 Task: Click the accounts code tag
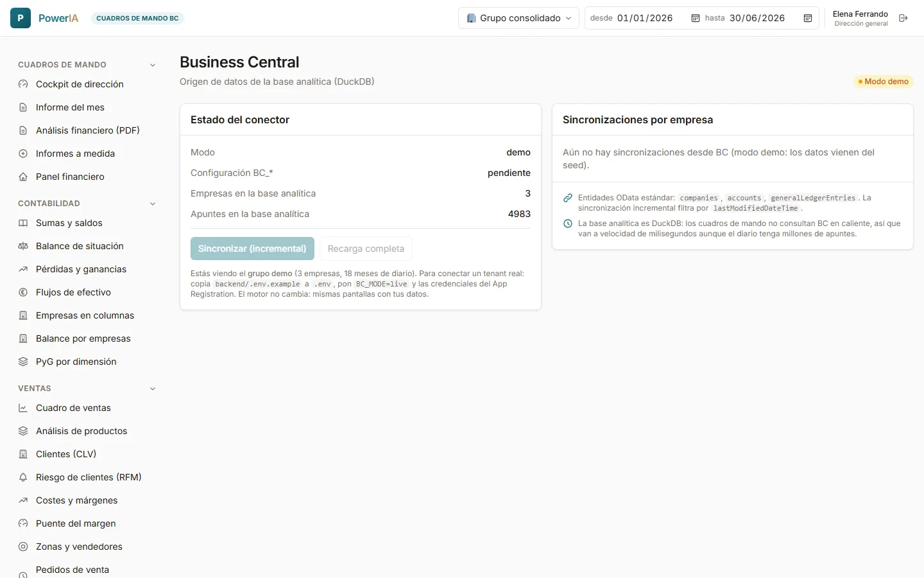(744, 198)
